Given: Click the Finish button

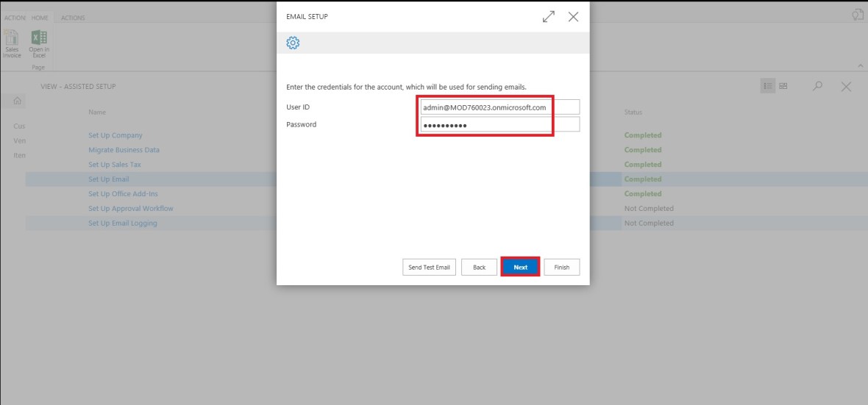Looking at the screenshot, I should 562,267.
